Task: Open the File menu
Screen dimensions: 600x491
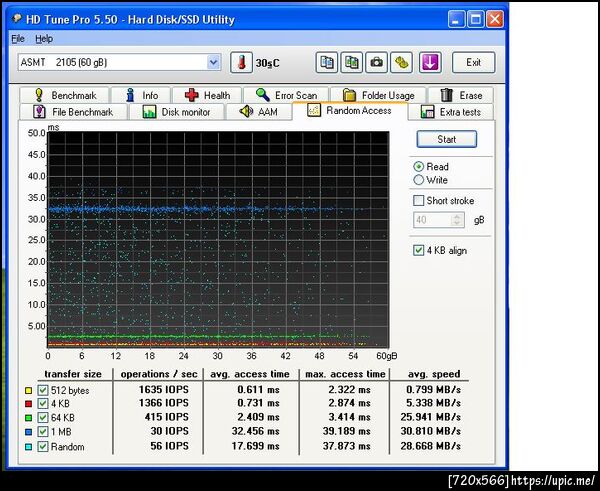Action: (18, 39)
